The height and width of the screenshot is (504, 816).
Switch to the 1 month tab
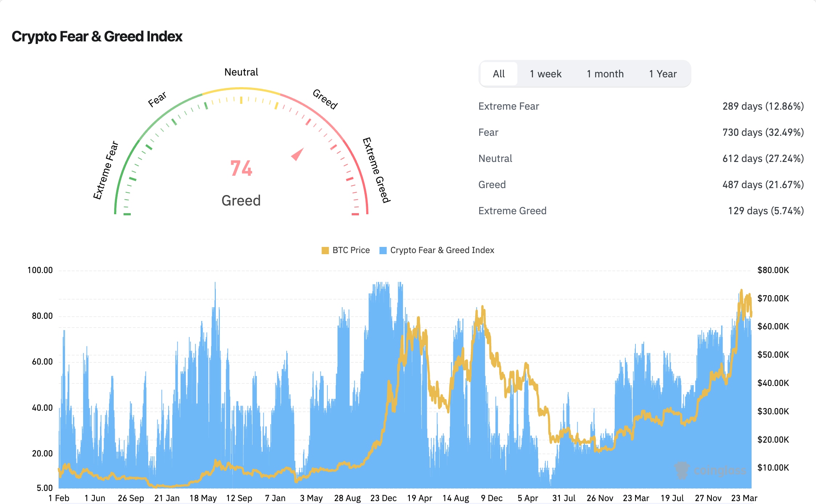[605, 74]
